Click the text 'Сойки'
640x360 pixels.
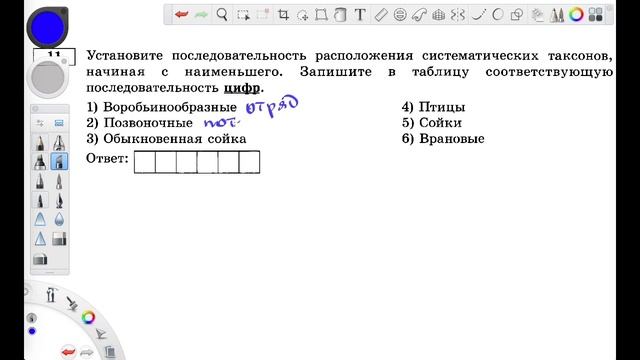click(440, 123)
